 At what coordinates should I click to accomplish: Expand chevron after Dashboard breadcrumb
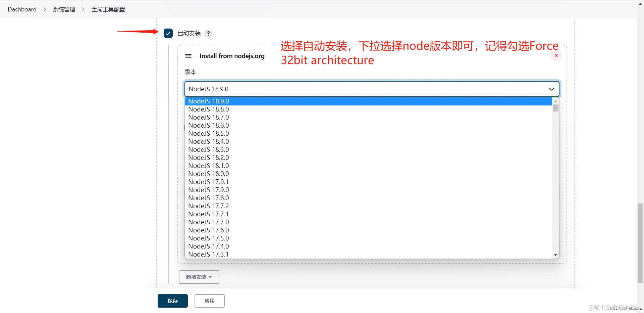45,9
